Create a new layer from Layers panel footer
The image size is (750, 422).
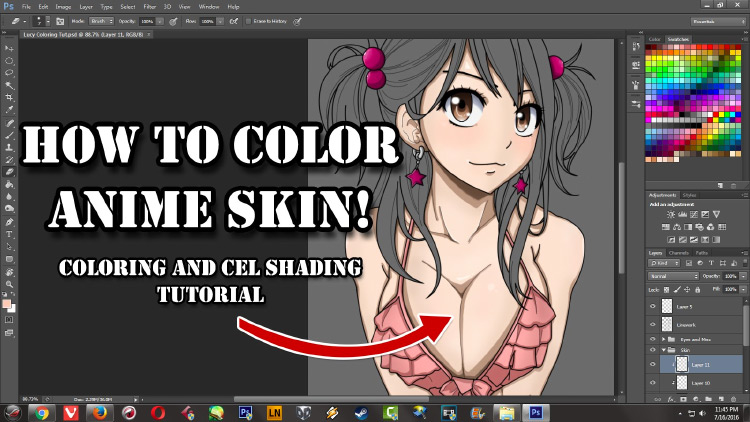coord(721,399)
